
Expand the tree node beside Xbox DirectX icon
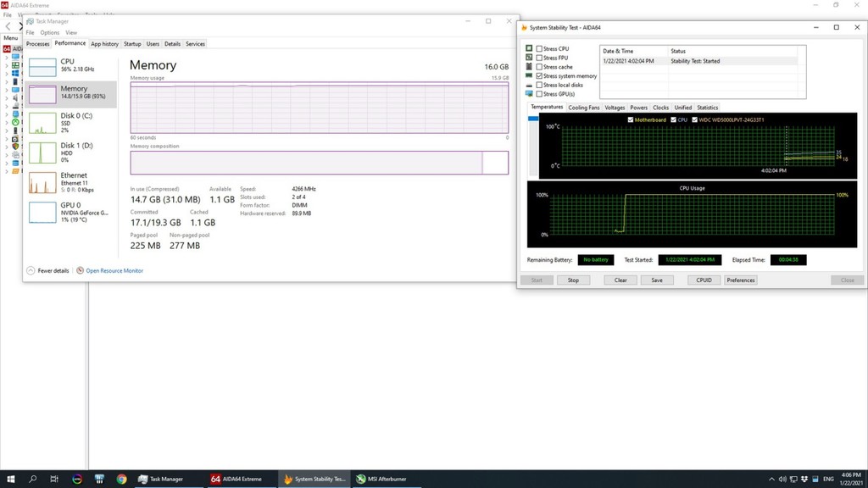7,122
